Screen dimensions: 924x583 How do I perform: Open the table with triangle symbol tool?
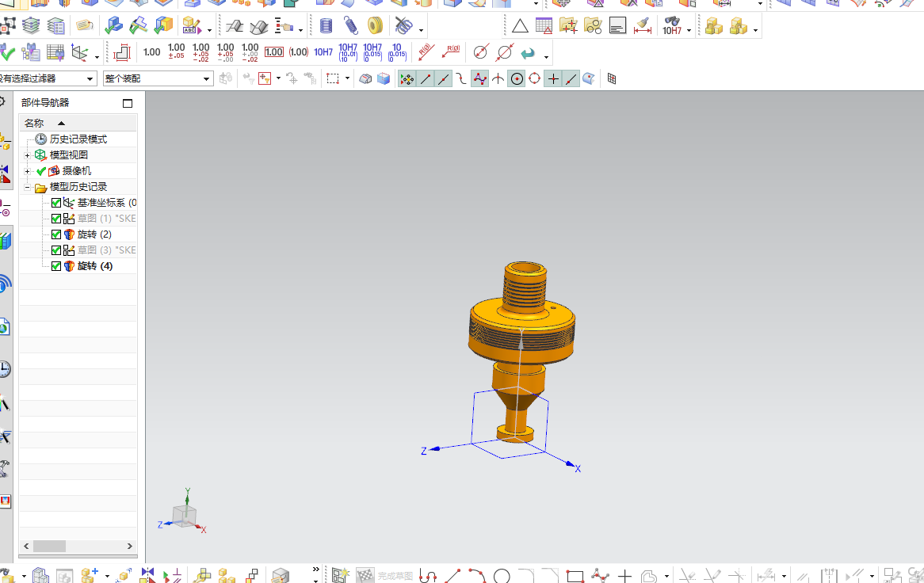click(544, 26)
